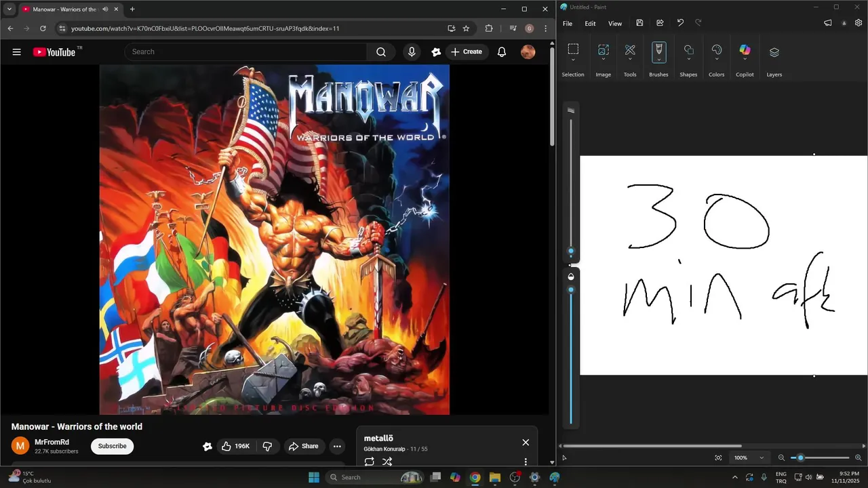Click the YouTube search magnifier button
The width and height of the screenshot is (868, 488).
tap(381, 52)
